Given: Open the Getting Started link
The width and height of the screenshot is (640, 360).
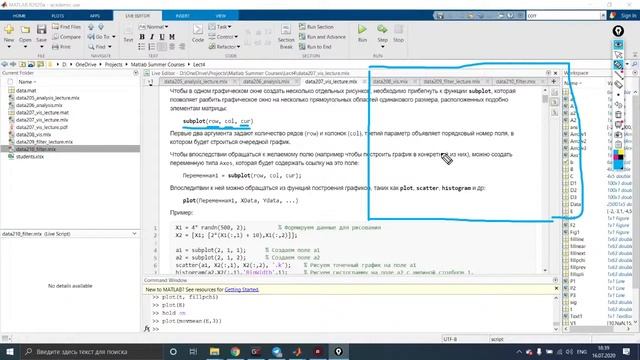Looking at the screenshot, I should [x=241, y=289].
